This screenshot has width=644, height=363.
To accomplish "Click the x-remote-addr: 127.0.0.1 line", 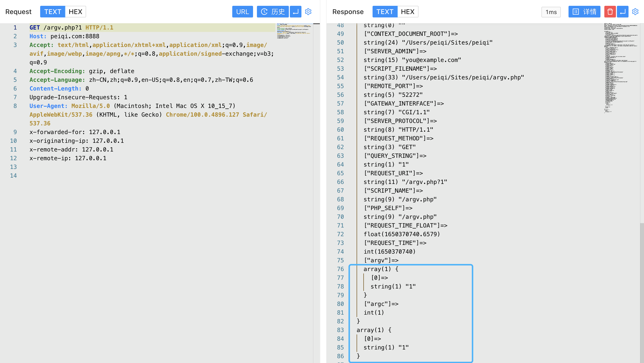I will [72, 150].
